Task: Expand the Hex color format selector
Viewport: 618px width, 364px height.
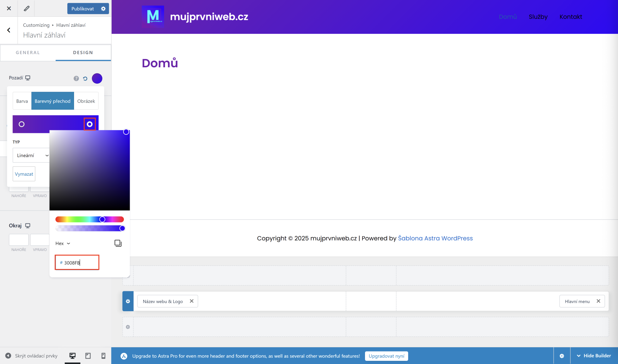Action: (63, 243)
